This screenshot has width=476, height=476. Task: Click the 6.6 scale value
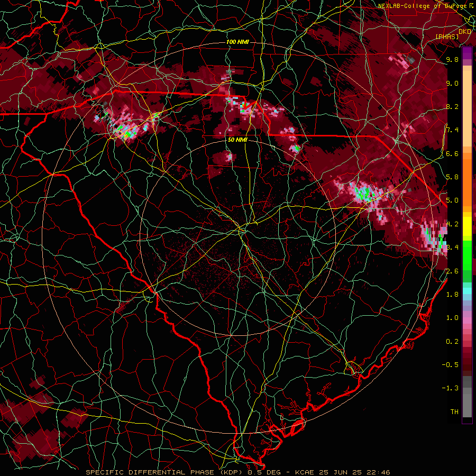click(452, 153)
